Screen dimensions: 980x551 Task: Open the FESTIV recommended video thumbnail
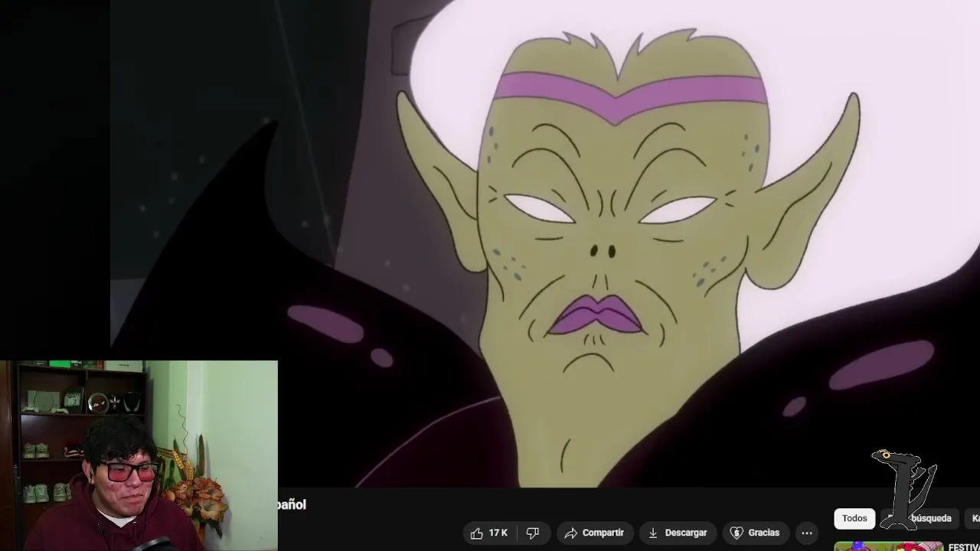pos(888,546)
